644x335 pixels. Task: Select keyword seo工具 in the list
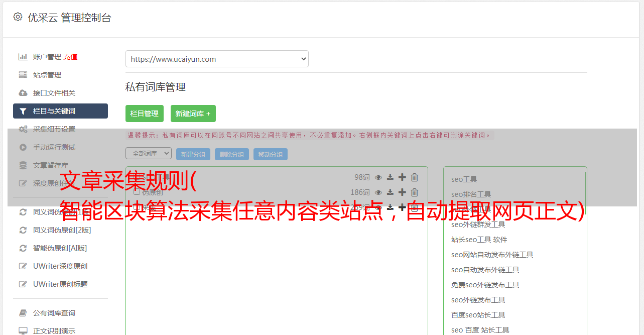464,179
